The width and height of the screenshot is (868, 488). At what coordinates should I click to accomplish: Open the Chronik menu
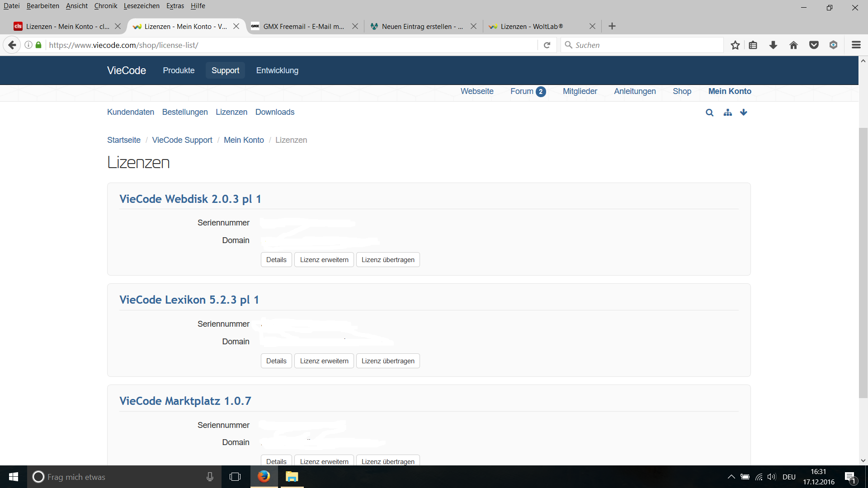[105, 6]
